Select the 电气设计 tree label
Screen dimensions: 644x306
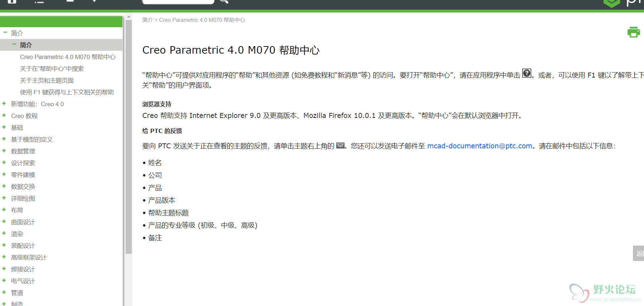[23, 281]
